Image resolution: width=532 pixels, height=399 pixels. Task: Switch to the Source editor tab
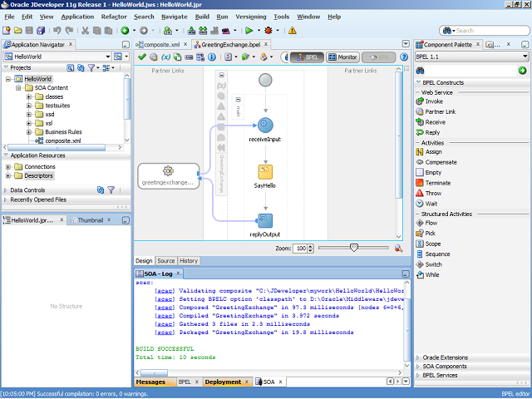point(165,261)
